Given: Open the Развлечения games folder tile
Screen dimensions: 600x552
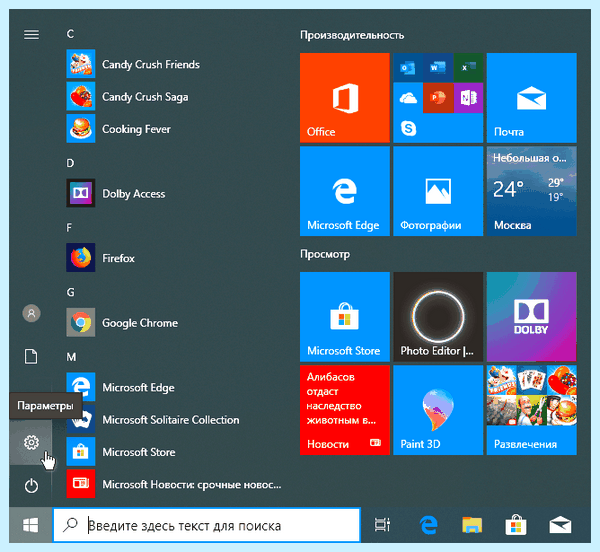Looking at the screenshot, I should (x=532, y=410).
